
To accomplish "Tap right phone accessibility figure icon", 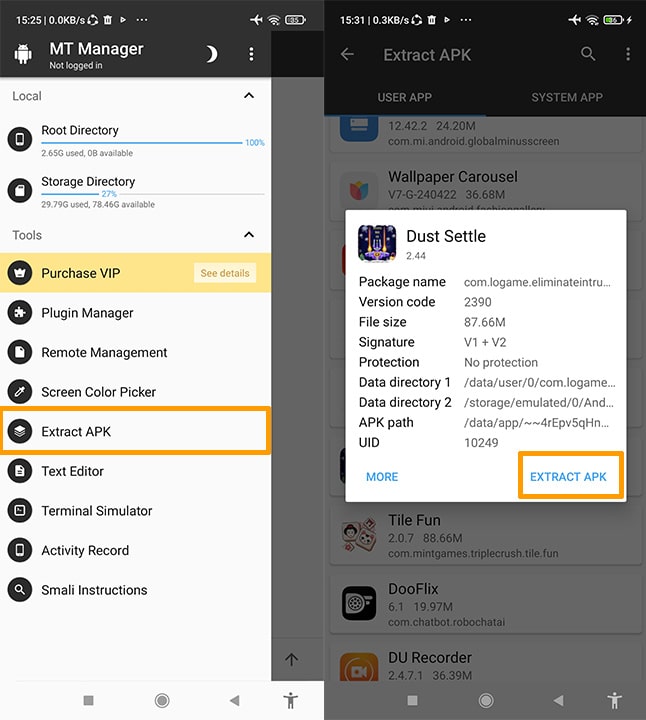I will (x=615, y=701).
